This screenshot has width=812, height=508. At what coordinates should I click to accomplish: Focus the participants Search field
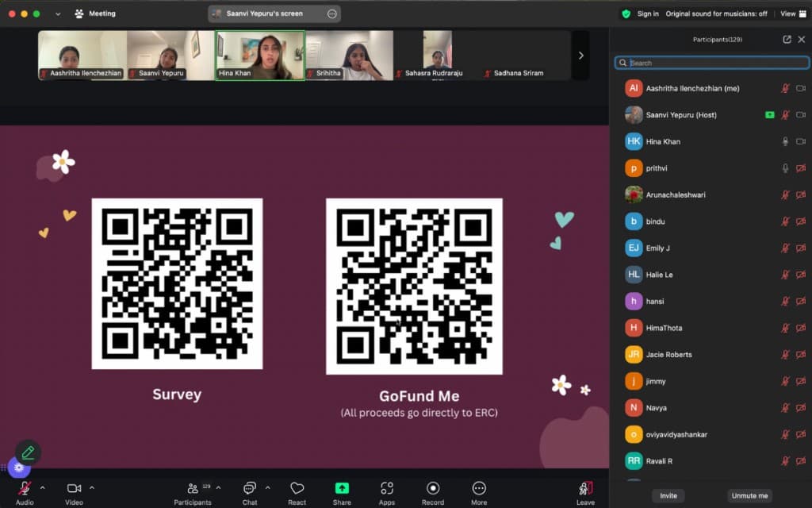tap(711, 63)
